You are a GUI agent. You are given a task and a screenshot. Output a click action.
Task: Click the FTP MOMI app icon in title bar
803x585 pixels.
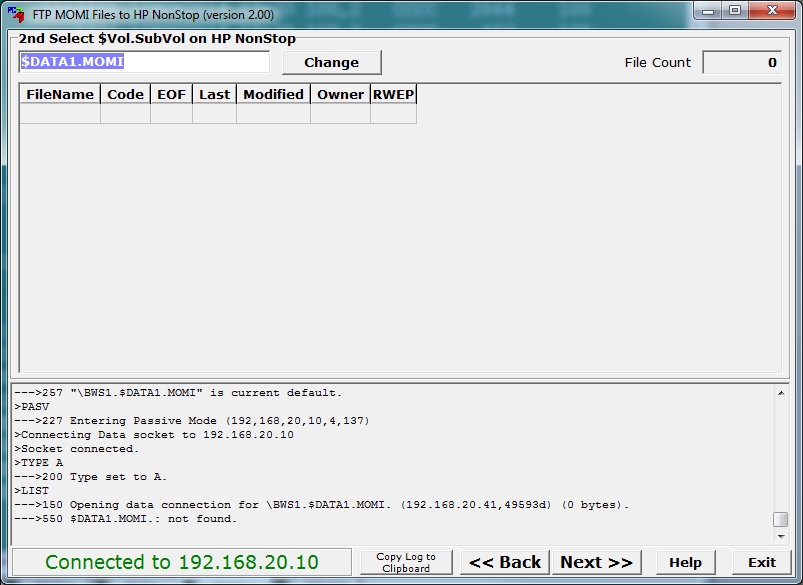16,15
